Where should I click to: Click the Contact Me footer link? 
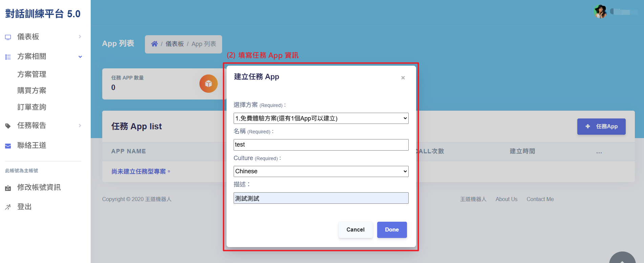coord(540,199)
